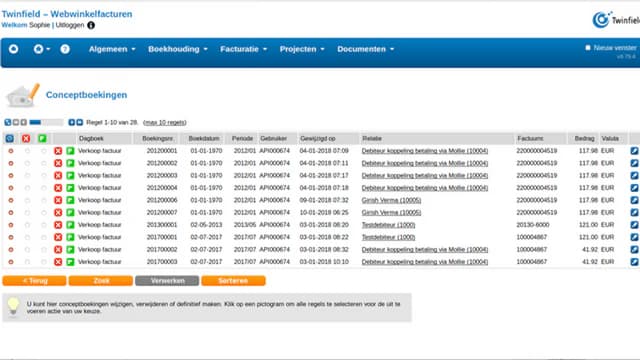Click blue edit icon on row 201200003

[634, 176]
